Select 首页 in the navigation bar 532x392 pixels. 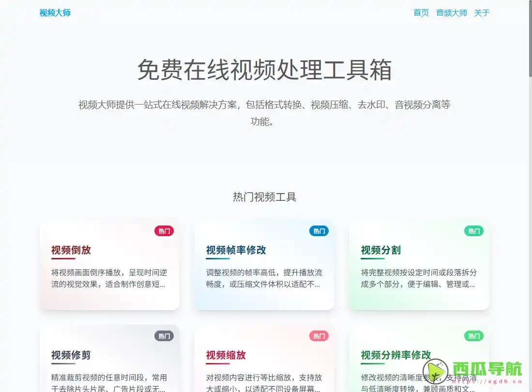point(420,13)
